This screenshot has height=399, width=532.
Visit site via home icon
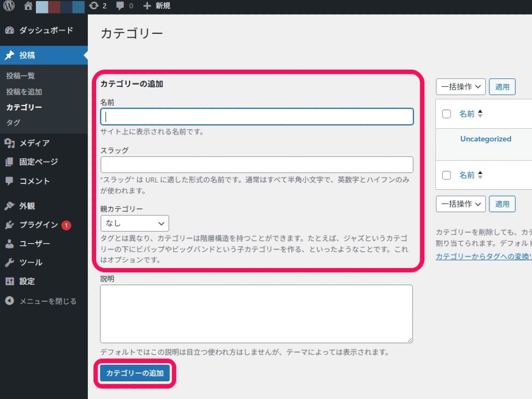(28, 6)
